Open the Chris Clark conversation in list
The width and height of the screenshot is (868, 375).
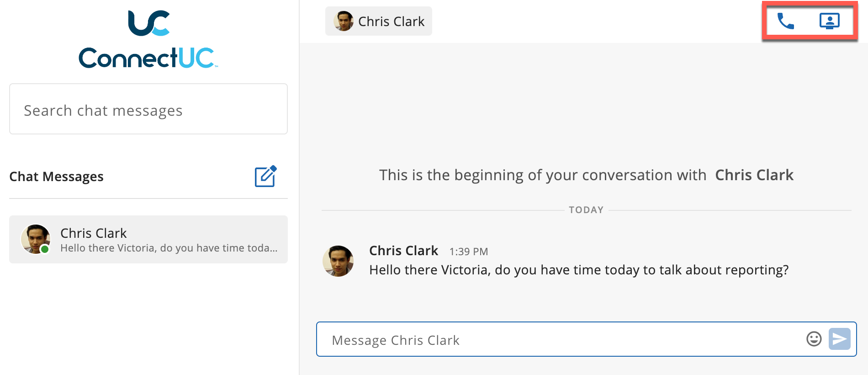(x=148, y=239)
